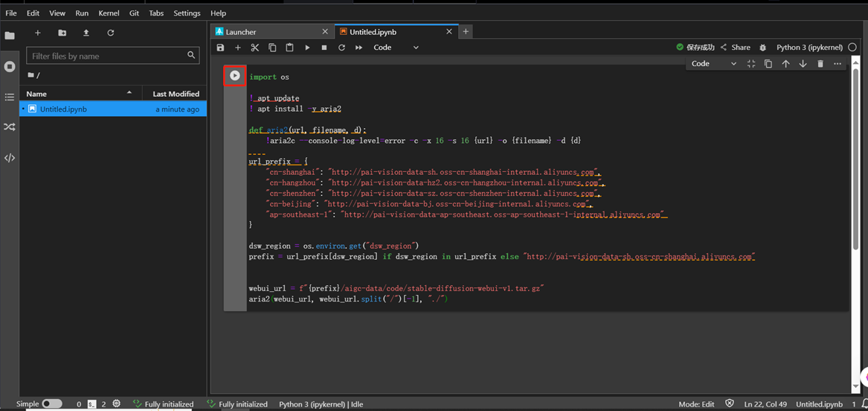Move the cell down with the arrow icon
Viewport: 868px width, 411px height.
pyautogui.click(x=803, y=64)
